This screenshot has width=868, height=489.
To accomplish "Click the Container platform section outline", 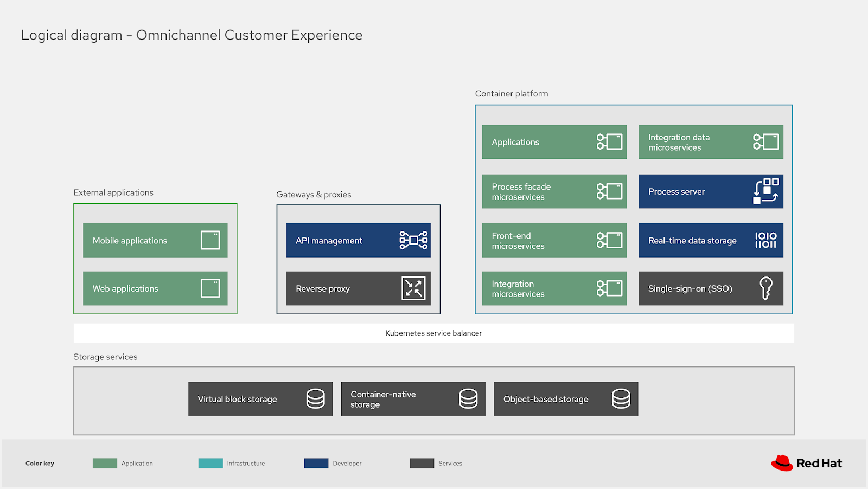I will coord(633,106).
